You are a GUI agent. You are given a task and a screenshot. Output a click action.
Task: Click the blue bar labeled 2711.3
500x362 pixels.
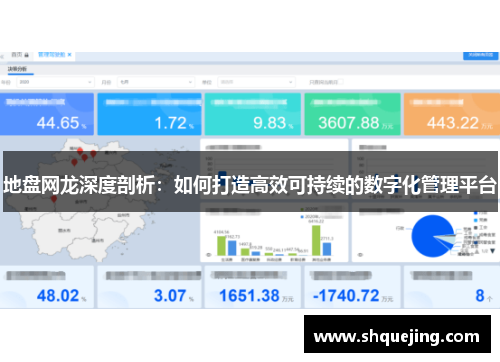[327, 249]
